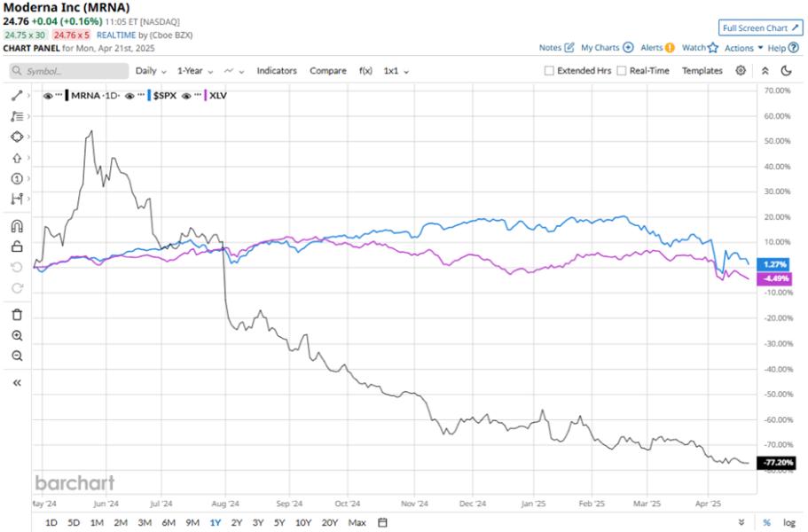808x532 pixels.
Task: Select the trend line drawing tool
Action: (x=17, y=95)
